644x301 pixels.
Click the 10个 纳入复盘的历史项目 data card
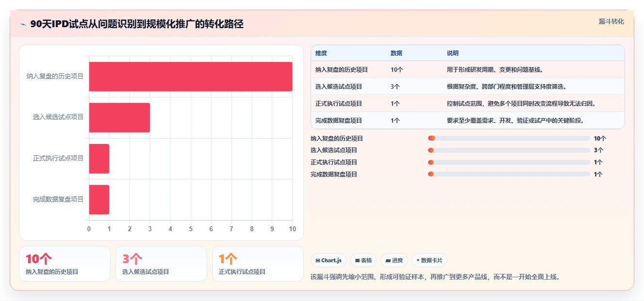click(x=65, y=264)
